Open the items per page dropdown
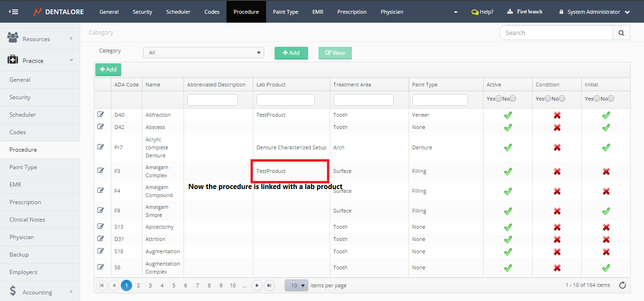644x301 pixels. point(296,285)
